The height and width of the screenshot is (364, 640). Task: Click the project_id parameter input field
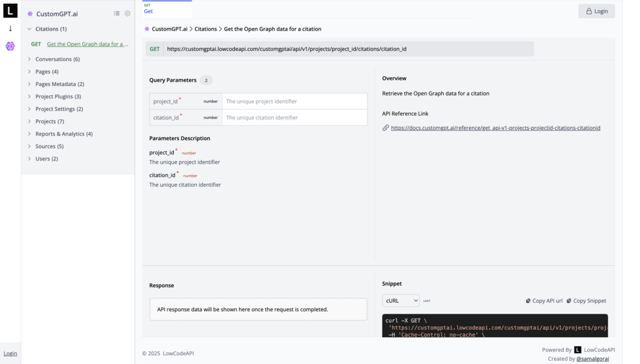[x=294, y=101]
